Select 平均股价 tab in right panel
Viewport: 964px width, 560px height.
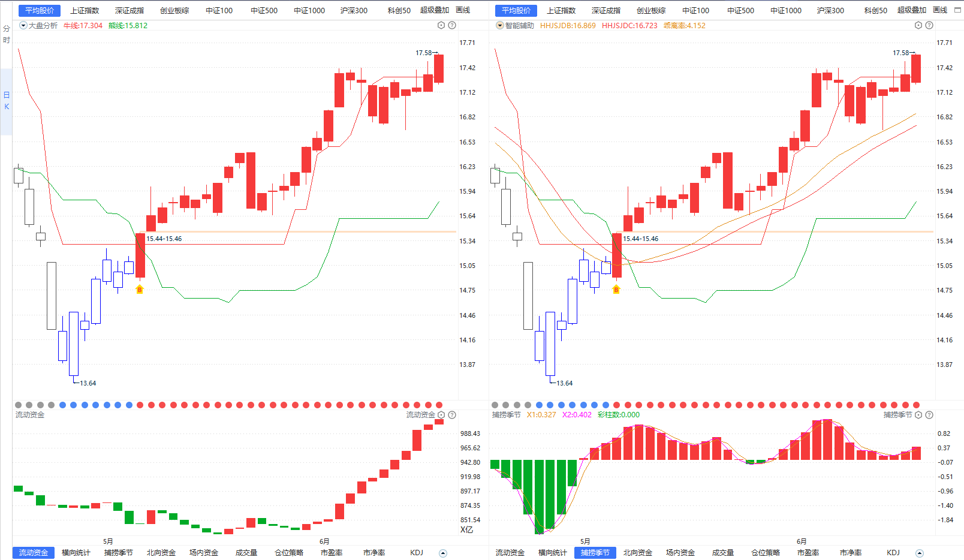(516, 11)
